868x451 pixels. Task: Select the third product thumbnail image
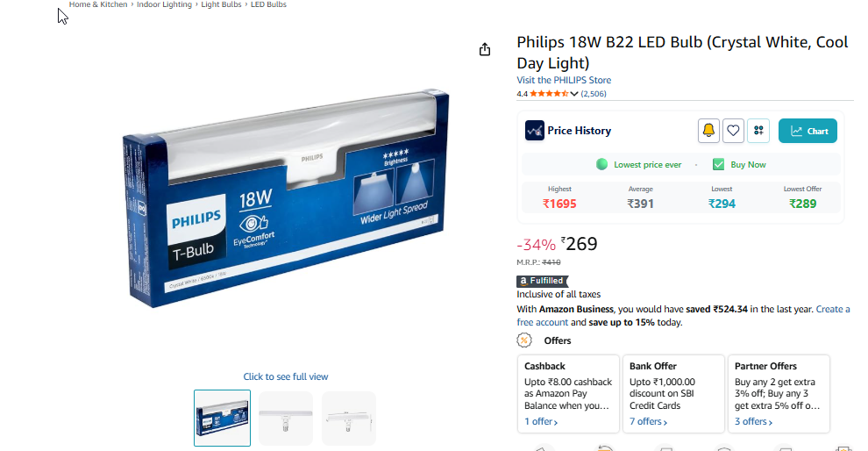coord(349,419)
